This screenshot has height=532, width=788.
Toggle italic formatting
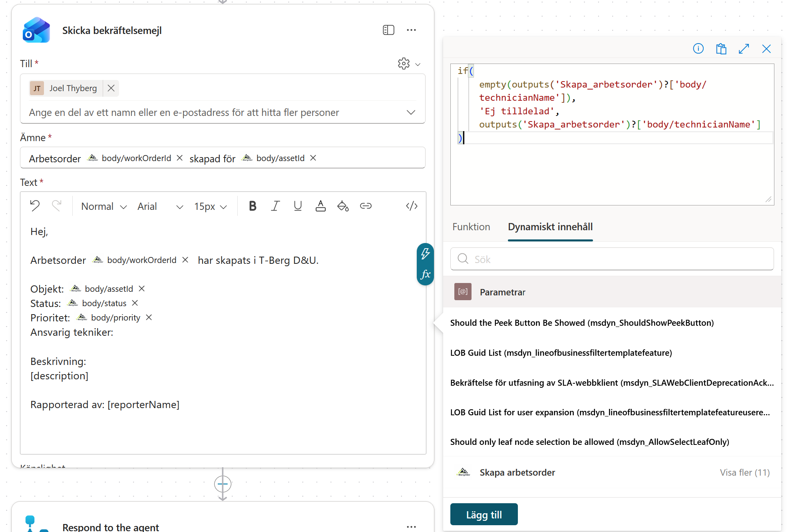pos(275,206)
